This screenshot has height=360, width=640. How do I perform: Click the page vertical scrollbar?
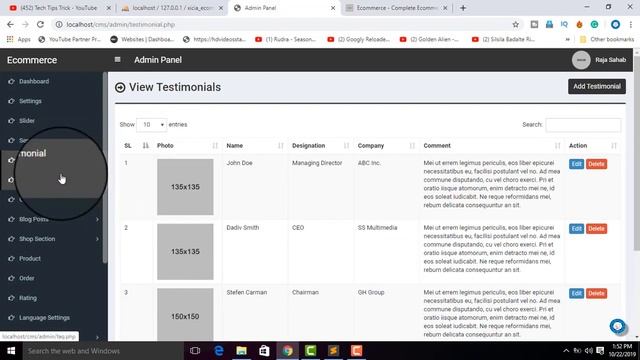(637, 153)
